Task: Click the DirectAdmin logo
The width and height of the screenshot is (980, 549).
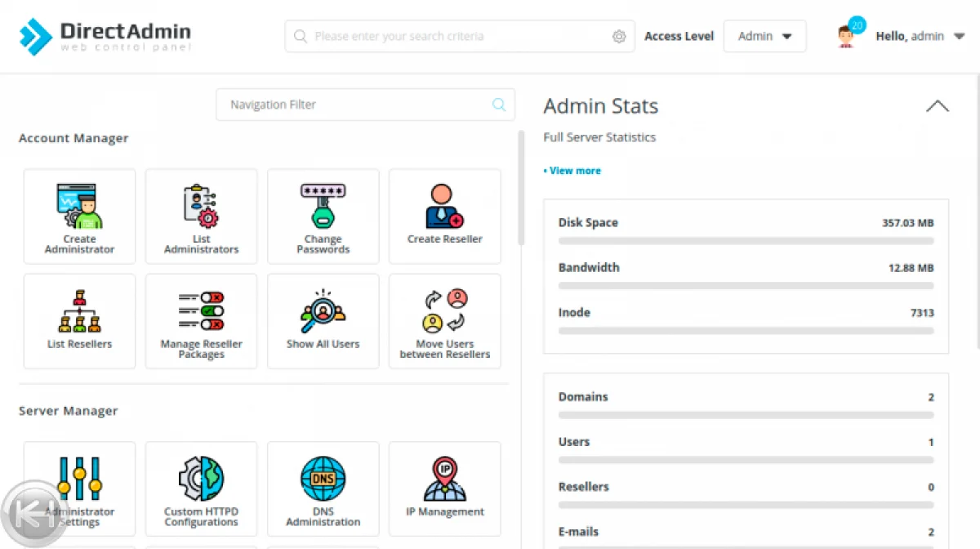Action: click(x=105, y=36)
